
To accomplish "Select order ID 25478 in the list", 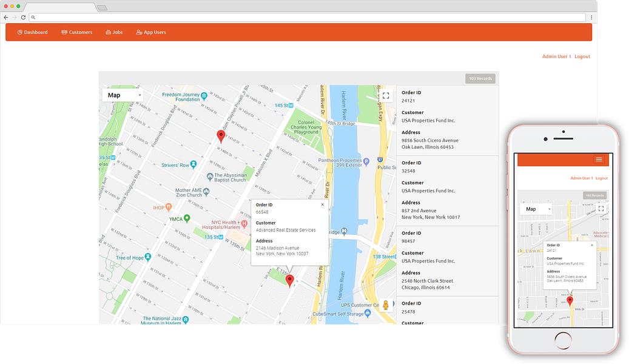I will [x=408, y=312].
